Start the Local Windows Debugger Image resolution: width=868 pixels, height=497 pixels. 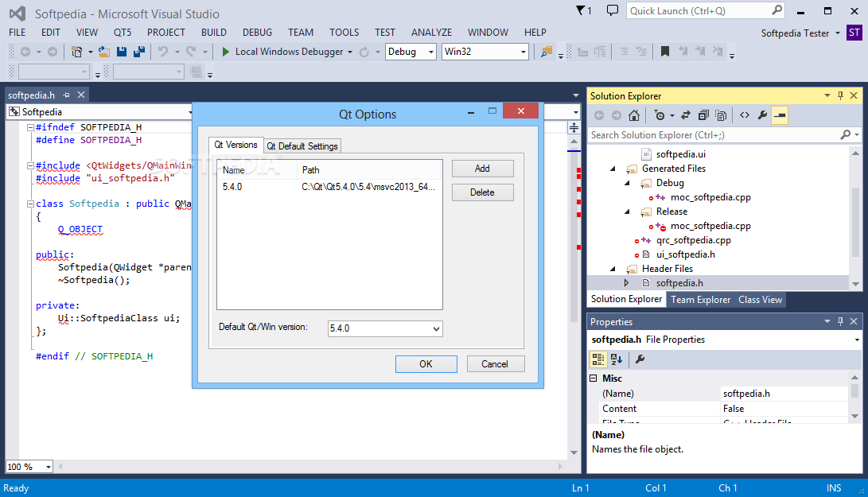[x=283, y=52]
